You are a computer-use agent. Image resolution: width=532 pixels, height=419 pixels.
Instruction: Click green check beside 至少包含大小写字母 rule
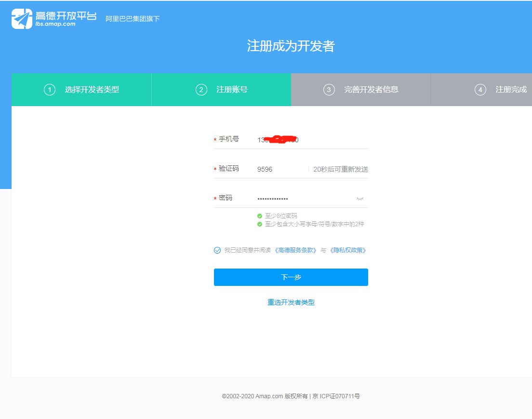260,224
